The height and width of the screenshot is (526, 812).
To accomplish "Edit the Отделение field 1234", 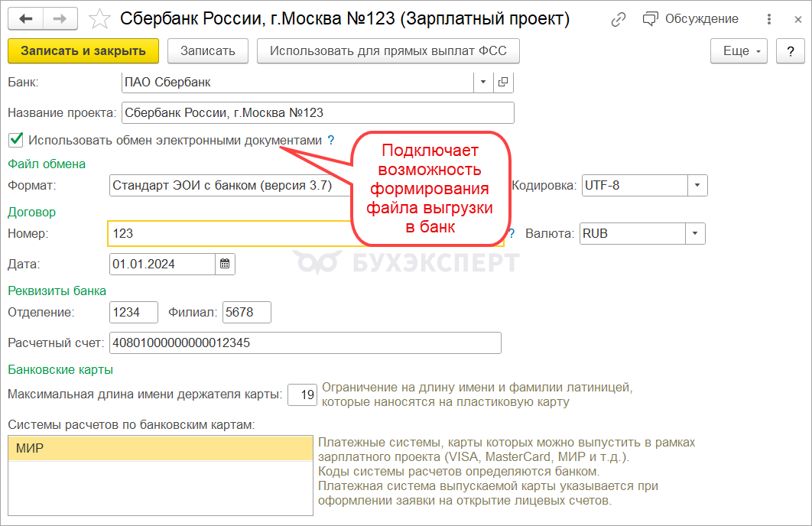I will coord(134,312).
